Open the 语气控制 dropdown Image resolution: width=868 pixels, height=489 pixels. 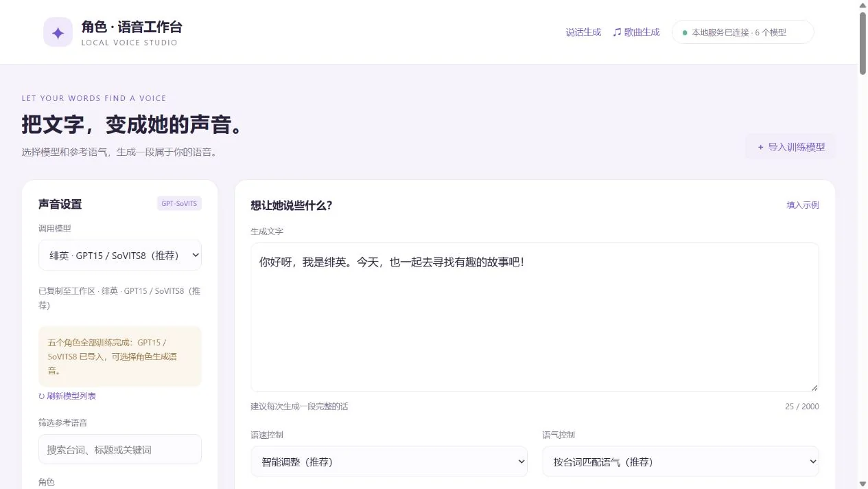[681, 462]
